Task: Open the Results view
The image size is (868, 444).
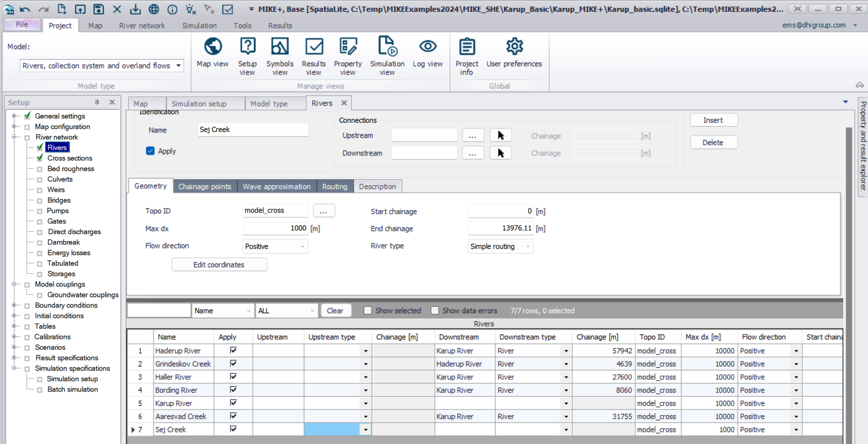Action: (x=314, y=56)
